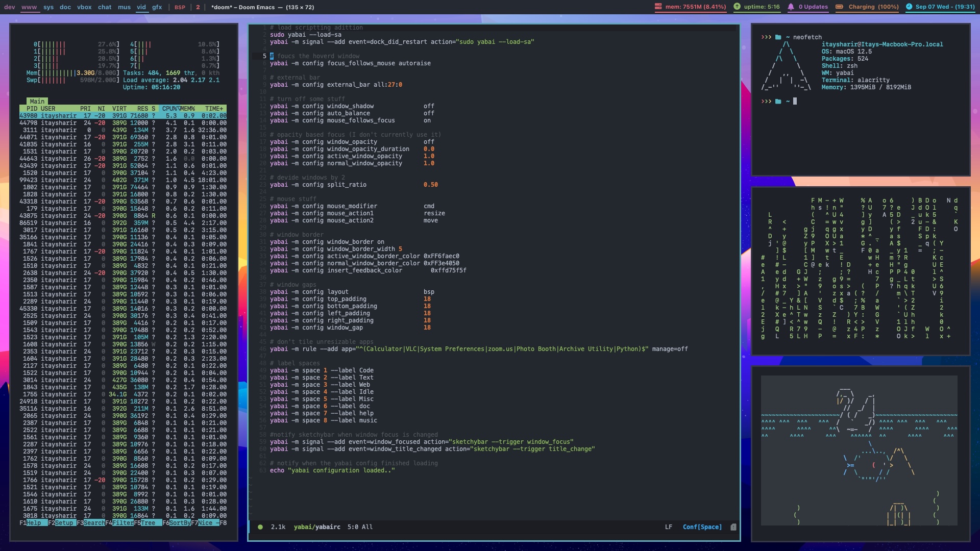
Task: Select the Main tab in htop
Action: tap(37, 102)
